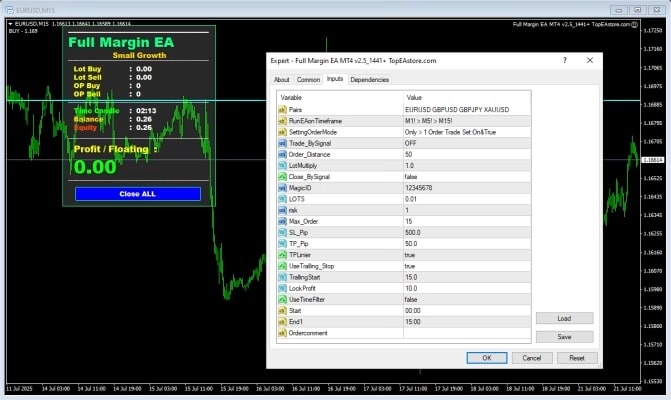Edit the risk value 1
This screenshot has height=400, width=671.
point(467,210)
